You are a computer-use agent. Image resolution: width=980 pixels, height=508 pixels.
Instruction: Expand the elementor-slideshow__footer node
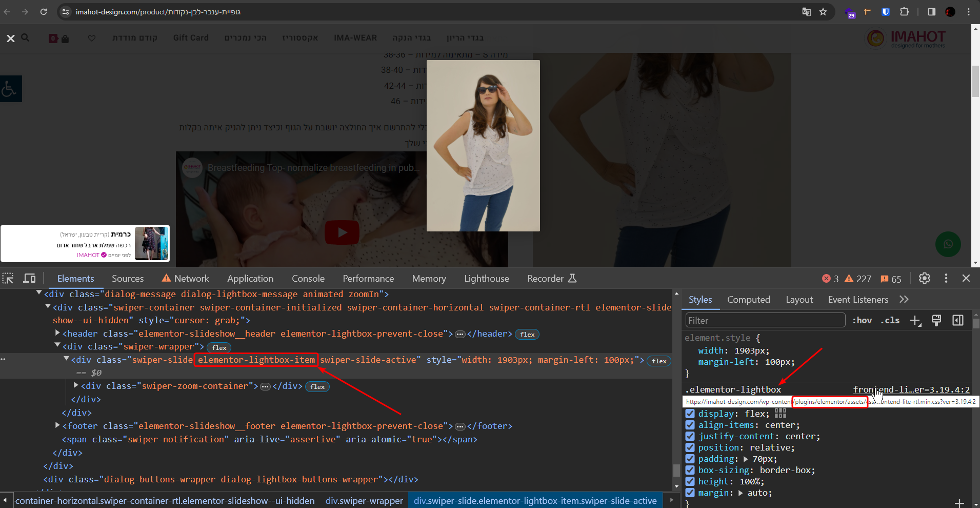click(57, 425)
